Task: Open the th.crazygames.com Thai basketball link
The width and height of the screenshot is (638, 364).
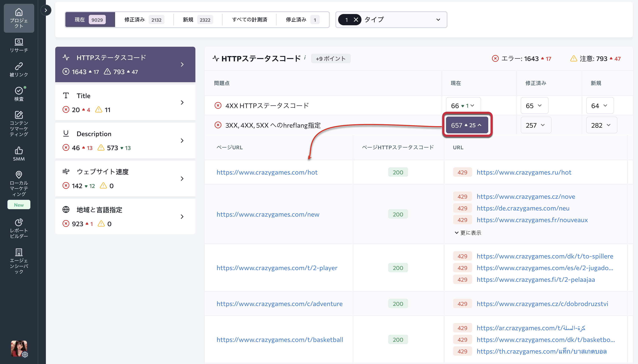Action: point(542,351)
